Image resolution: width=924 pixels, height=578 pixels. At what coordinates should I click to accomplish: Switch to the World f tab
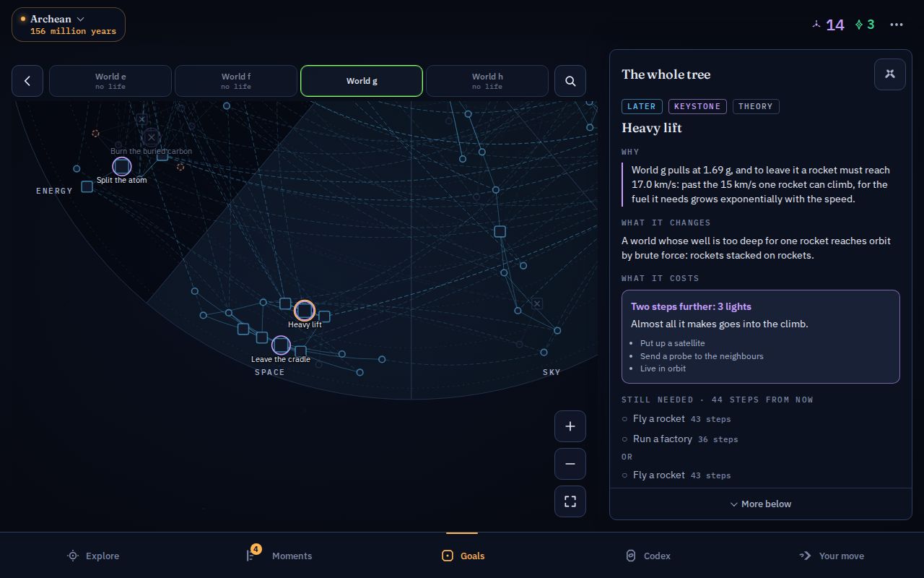(x=236, y=81)
